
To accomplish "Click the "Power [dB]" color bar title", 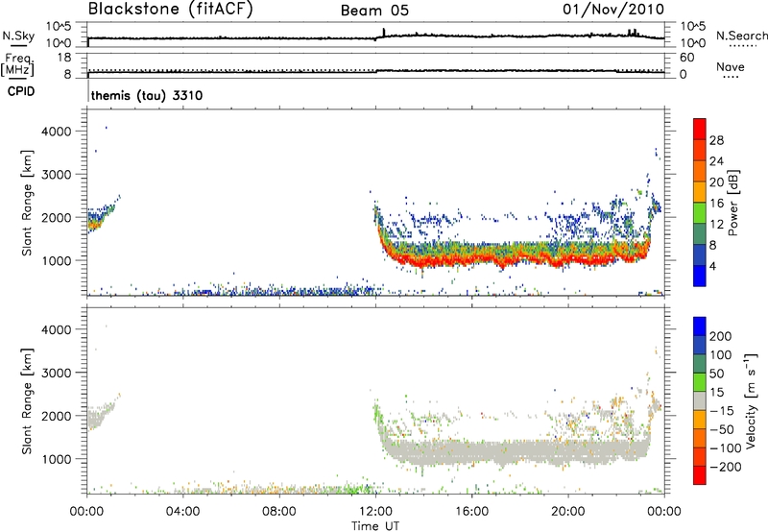I will coord(732,203).
